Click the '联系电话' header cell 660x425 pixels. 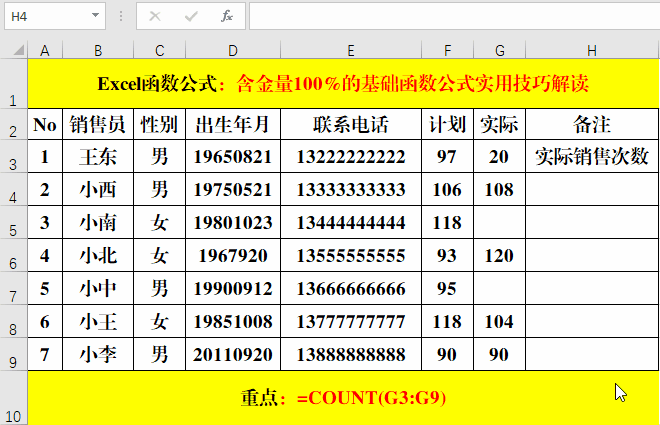(x=351, y=124)
